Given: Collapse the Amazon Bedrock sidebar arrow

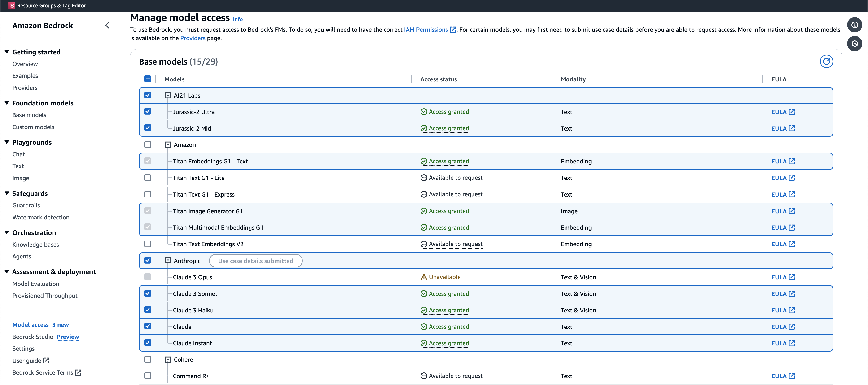Looking at the screenshot, I should click(x=107, y=25).
